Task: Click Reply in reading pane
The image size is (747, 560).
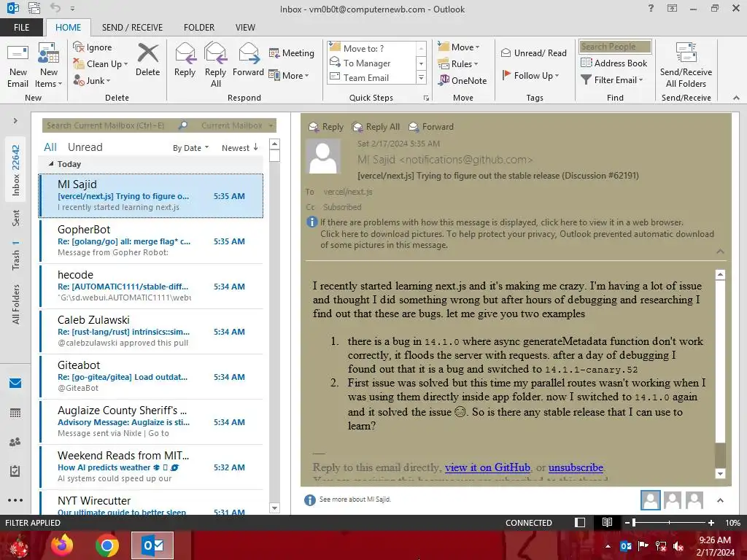Action: tap(326, 127)
